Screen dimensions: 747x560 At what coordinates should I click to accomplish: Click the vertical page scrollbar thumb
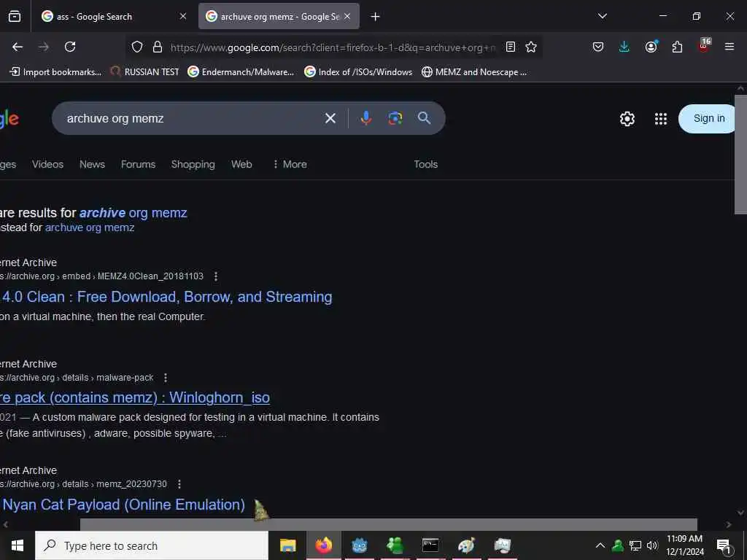pyautogui.click(x=740, y=155)
